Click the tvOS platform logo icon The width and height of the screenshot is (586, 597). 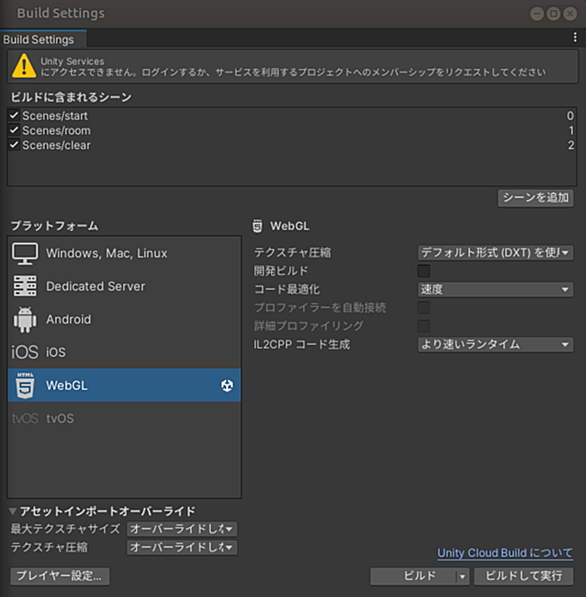pos(25,418)
